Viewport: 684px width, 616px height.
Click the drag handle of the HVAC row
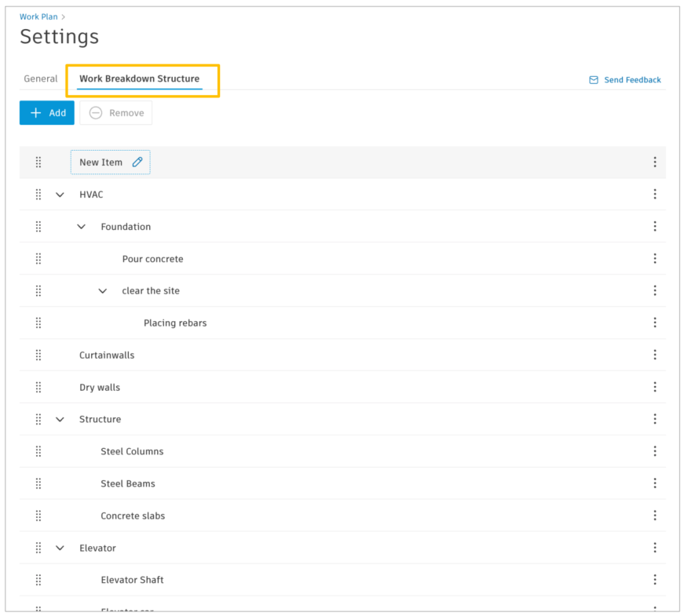pyautogui.click(x=38, y=195)
